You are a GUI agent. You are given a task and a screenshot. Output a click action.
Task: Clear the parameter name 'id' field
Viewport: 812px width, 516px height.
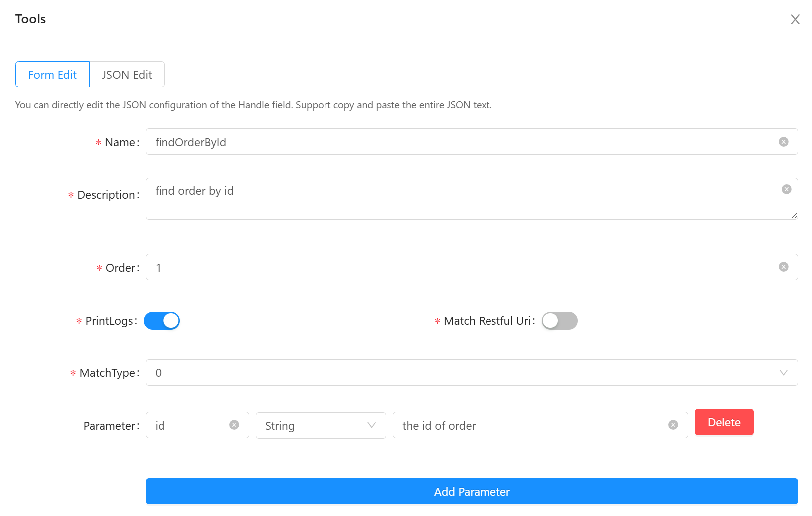pos(234,425)
